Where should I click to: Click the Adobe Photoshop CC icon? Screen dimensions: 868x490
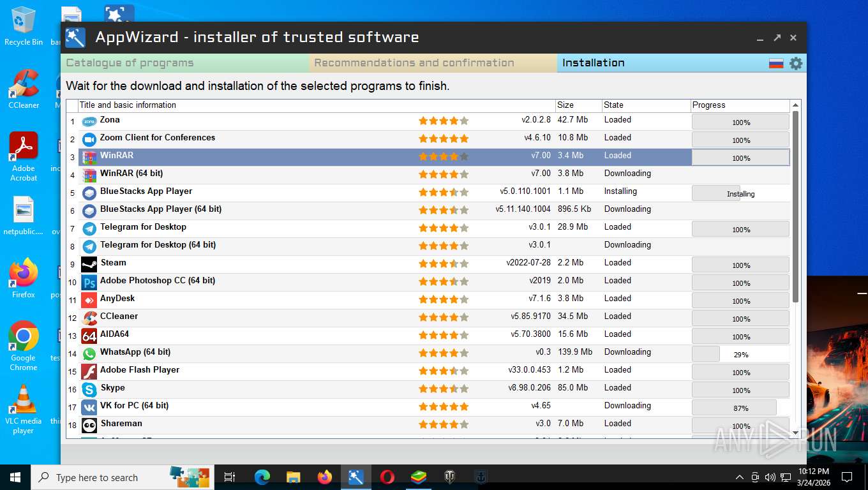[x=89, y=282]
